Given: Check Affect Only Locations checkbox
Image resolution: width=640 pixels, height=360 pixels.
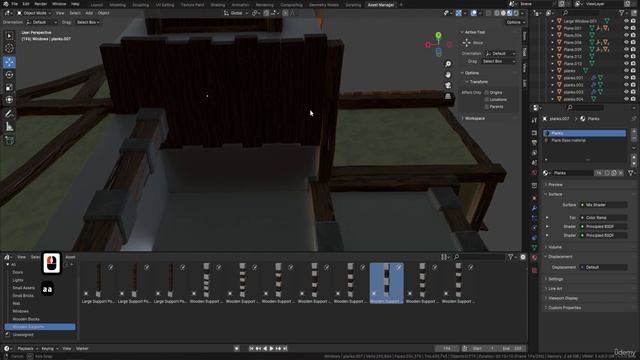Looking at the screenshot, I should pos(487,100).
